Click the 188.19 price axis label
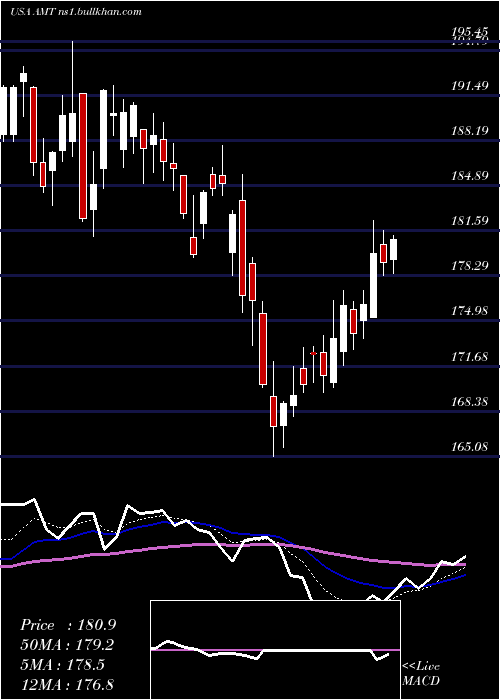The width and height of the screenshot is (500, 700). [469, 131]
